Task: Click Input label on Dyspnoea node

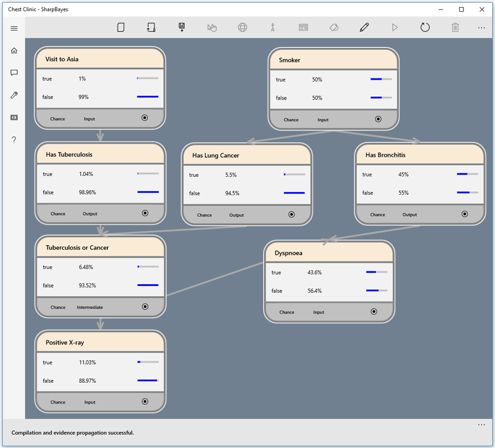Action: coord(319,312)
